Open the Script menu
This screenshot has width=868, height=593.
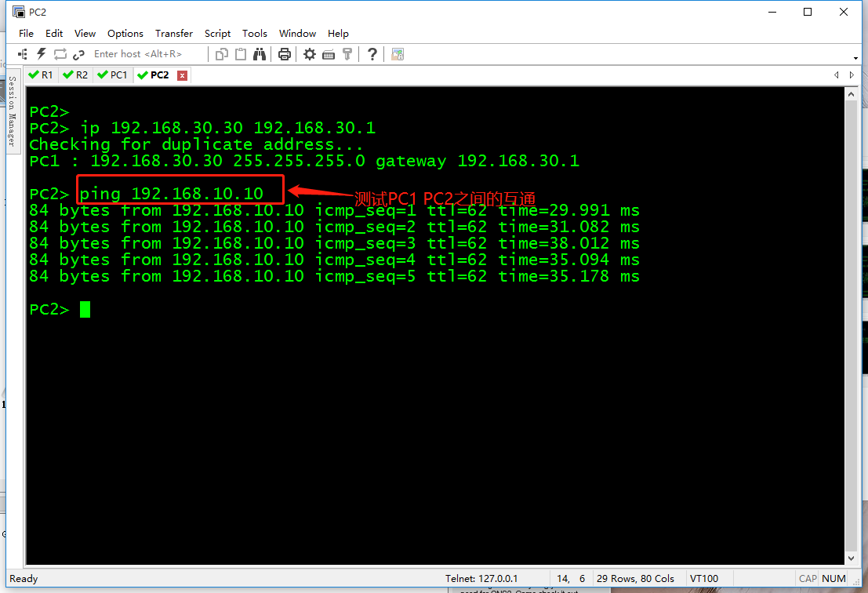[217, 33]
